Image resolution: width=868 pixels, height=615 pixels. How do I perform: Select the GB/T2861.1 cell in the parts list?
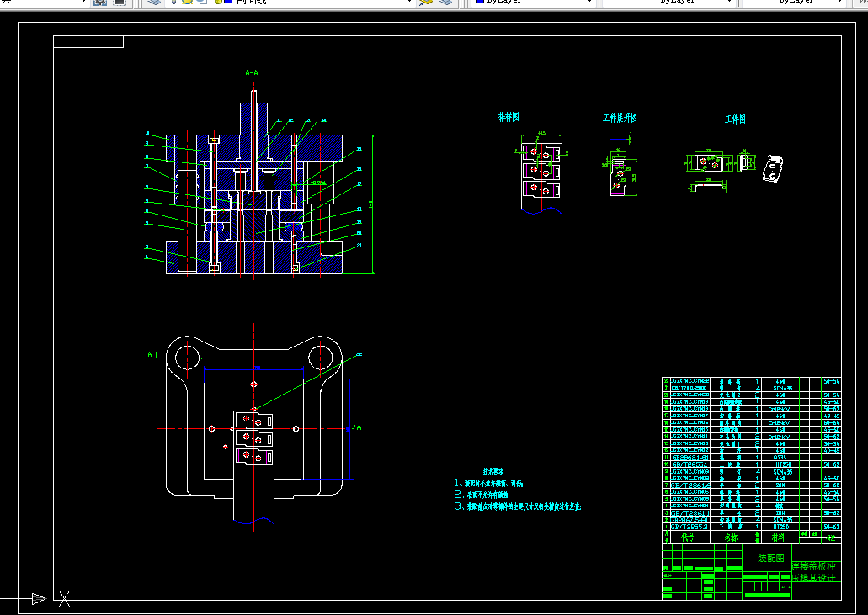[690, 513]
